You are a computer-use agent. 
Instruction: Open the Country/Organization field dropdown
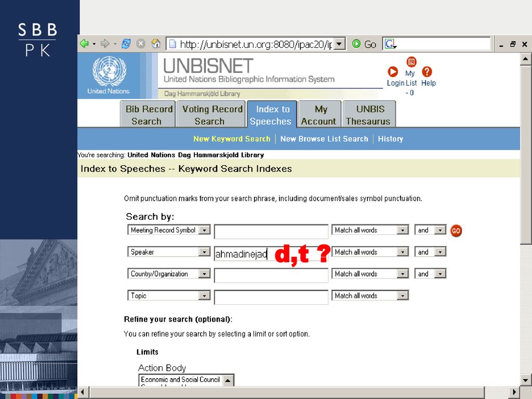tap(205, 274)
